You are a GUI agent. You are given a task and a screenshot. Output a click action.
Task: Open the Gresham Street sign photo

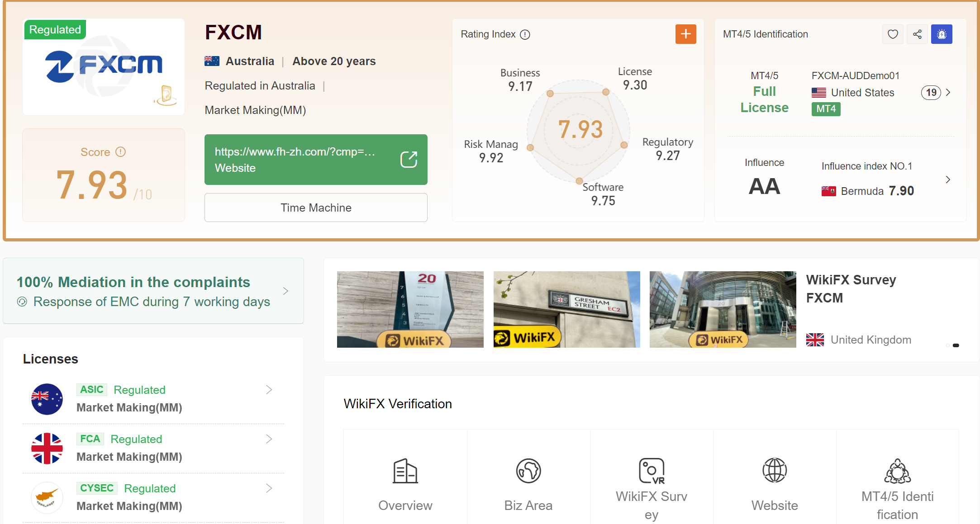566,310
